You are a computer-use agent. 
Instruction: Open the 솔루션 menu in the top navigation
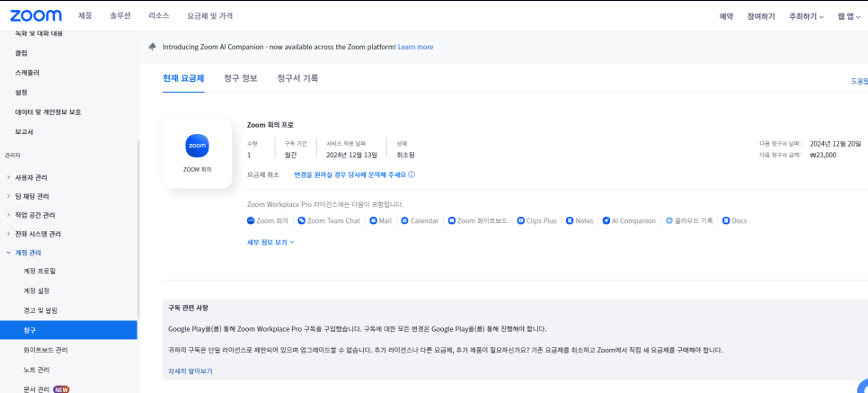coord(120,16)
